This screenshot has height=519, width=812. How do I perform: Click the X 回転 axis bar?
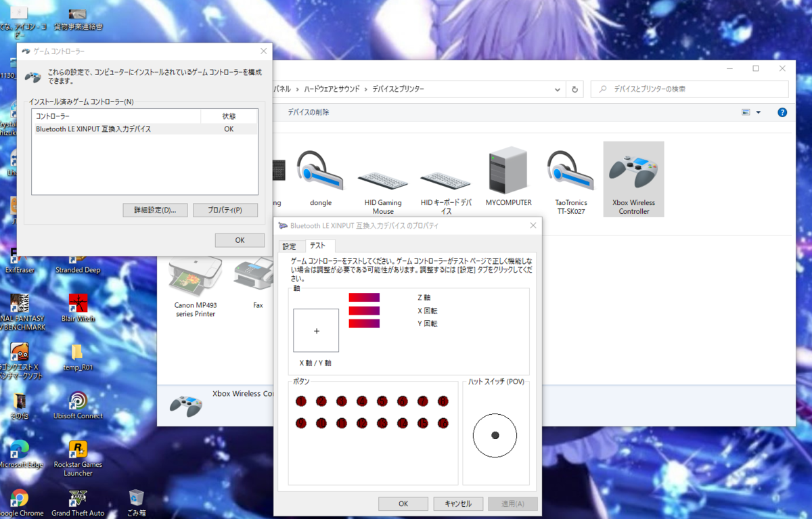(x=364, y=311)
